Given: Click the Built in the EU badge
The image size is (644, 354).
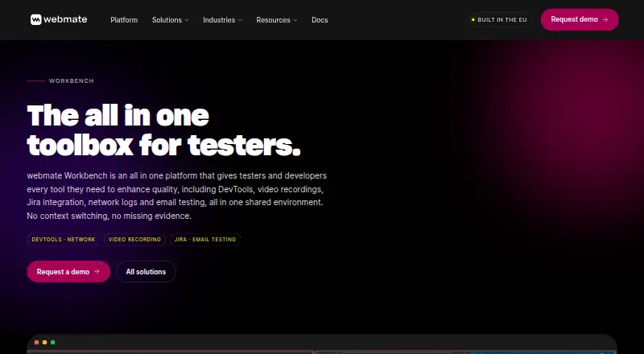Looking at the screenshot, I should pyautogui.click(x=499, y=20).
